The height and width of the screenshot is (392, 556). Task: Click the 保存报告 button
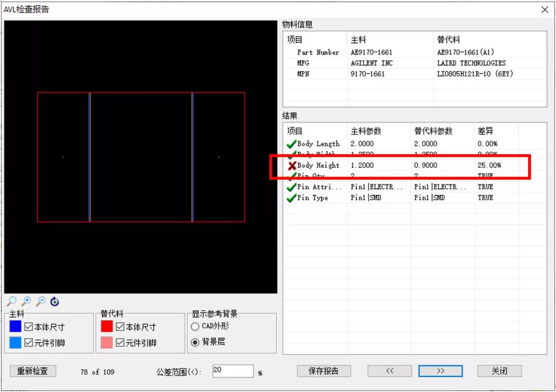click(x=324, y=371)
